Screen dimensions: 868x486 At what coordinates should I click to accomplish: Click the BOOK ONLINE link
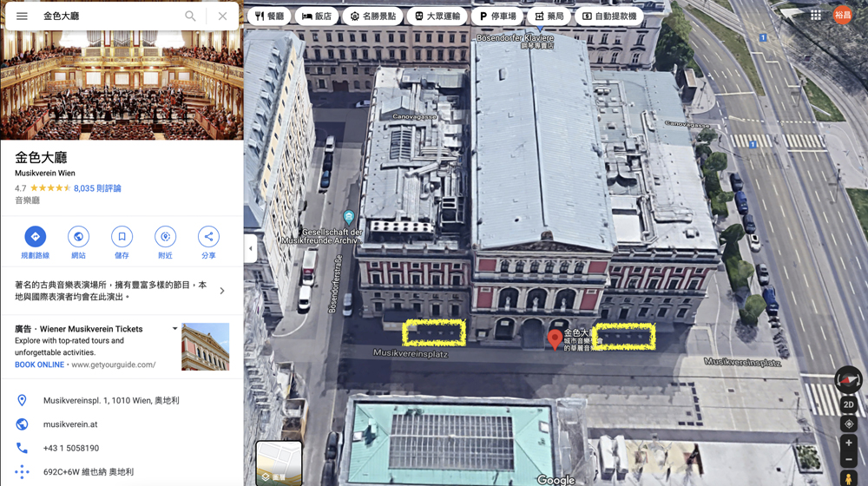tap(39, 364)
